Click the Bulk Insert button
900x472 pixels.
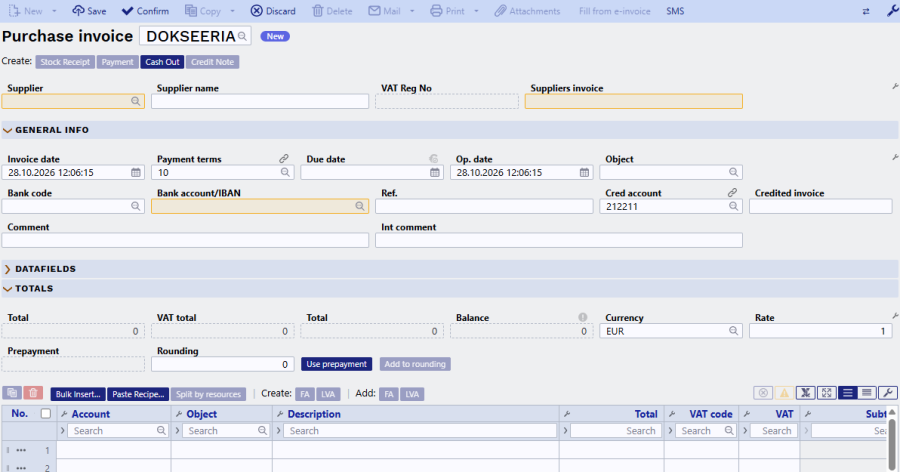coord(78,394)
